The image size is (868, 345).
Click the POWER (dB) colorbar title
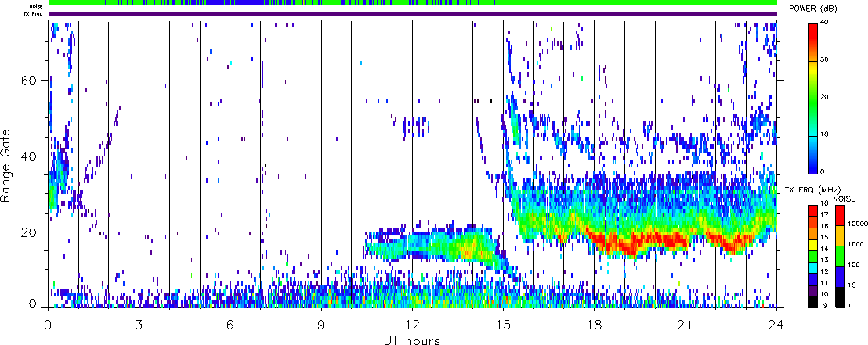tap(814, 9)
